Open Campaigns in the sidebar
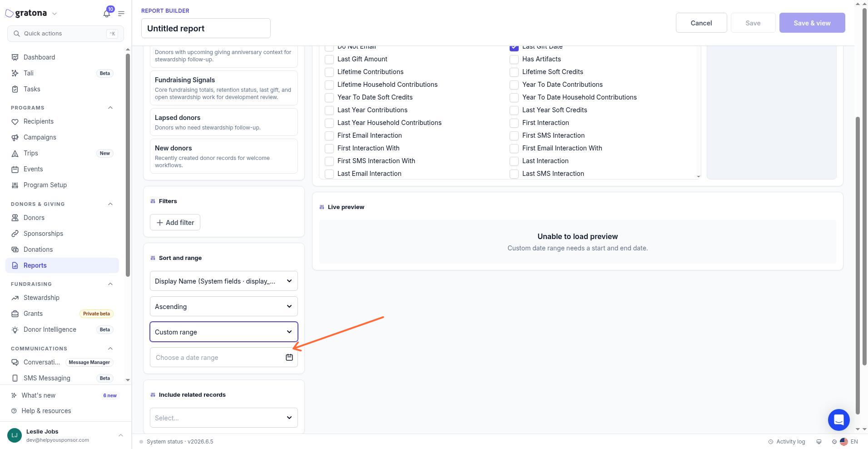Viewport: 868px width, 449px height. (x=62, y=137)
